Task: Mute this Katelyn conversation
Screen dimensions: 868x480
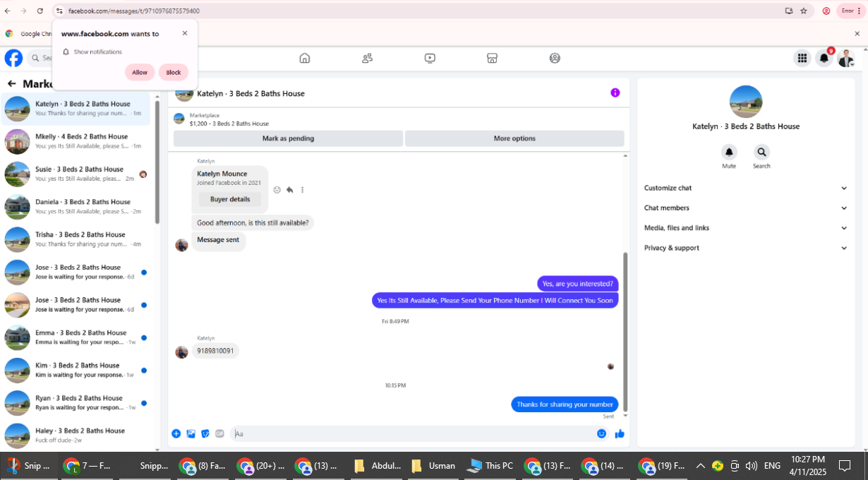Action: coord(729,152)
